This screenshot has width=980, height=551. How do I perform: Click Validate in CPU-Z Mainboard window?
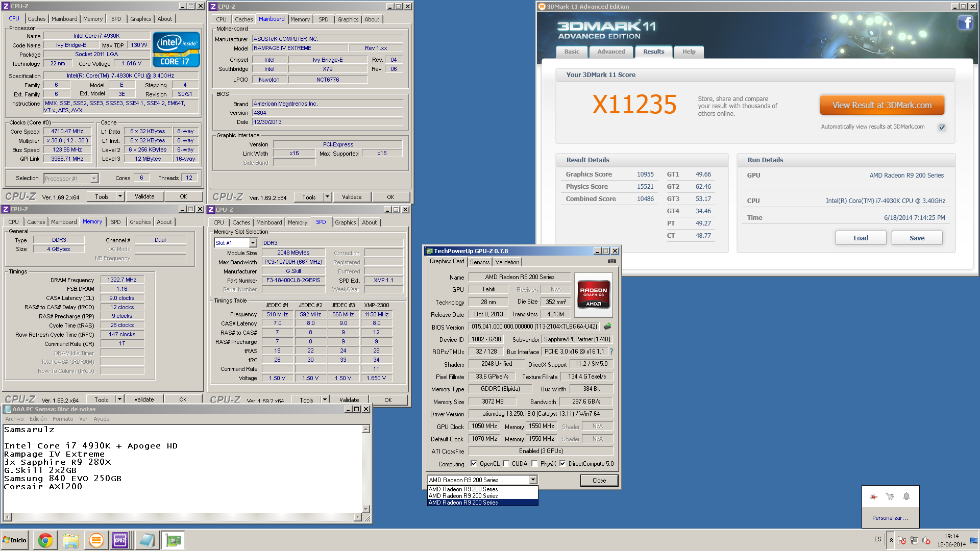point(352,197)
